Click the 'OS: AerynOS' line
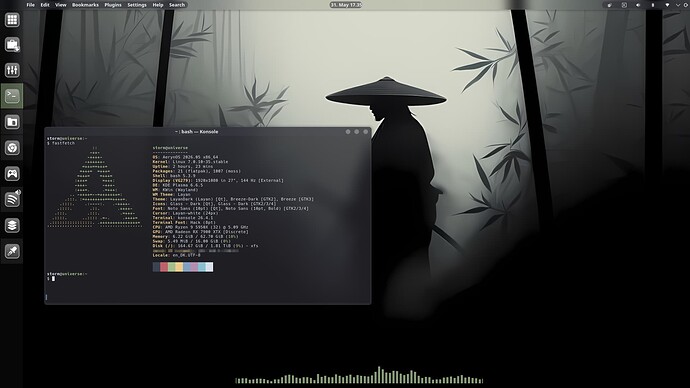 (185, 157)
